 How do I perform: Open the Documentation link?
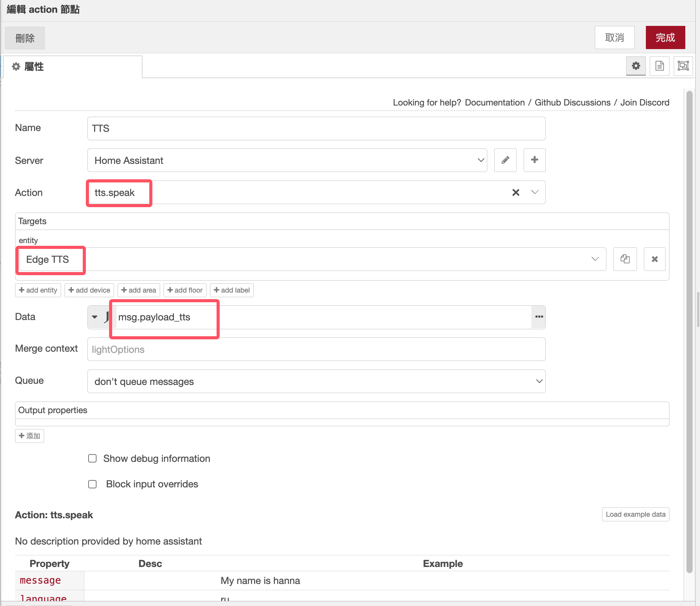point(495,102)
